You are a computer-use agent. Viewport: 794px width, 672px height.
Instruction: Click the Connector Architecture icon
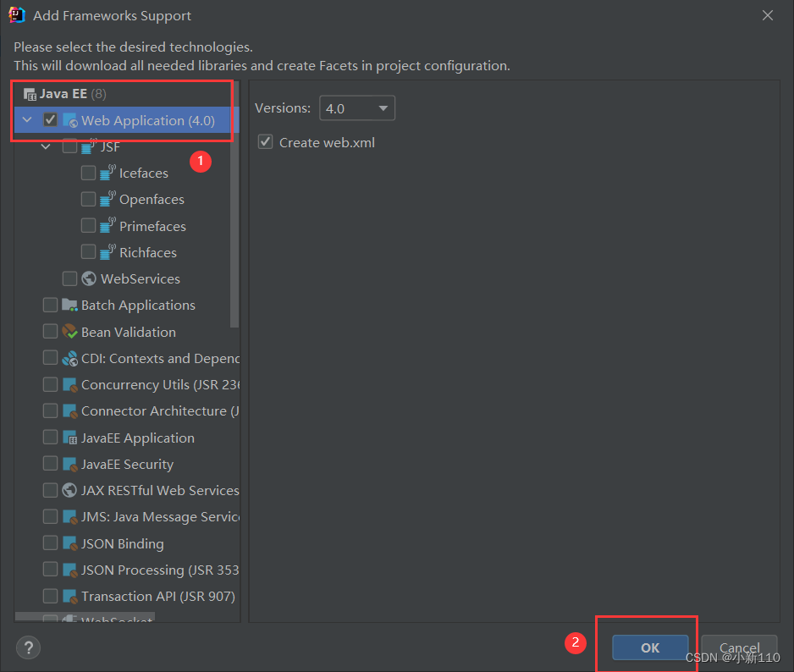70,411
